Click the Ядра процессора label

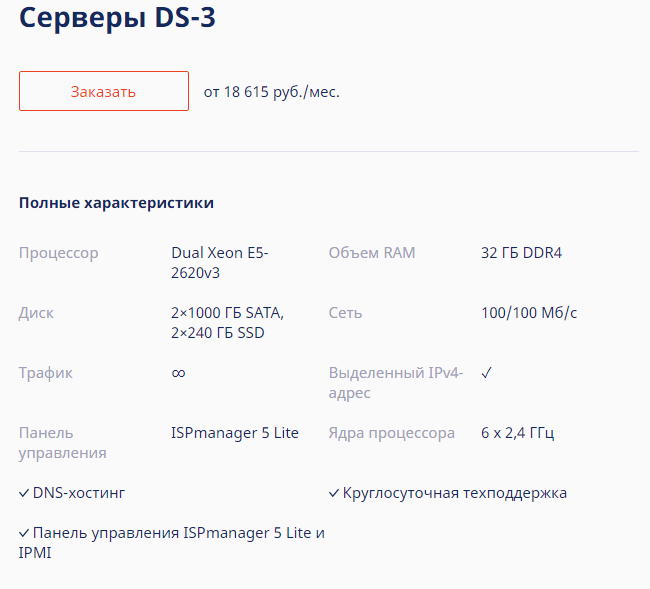(392, 433)
